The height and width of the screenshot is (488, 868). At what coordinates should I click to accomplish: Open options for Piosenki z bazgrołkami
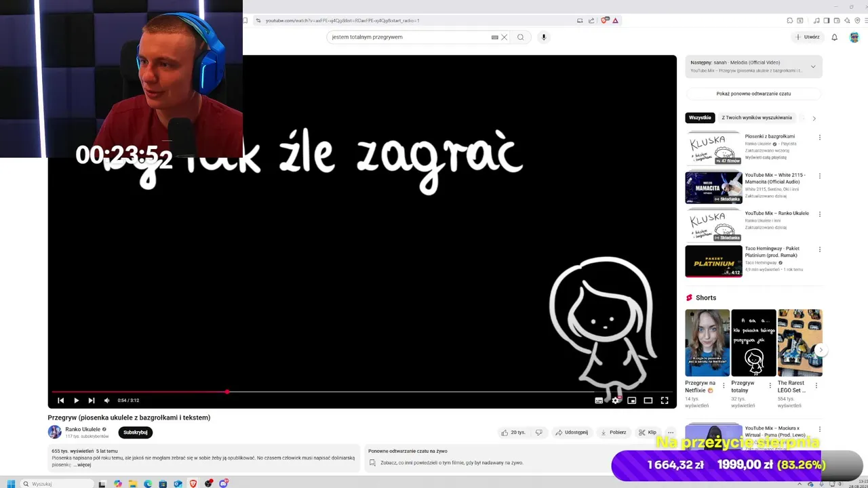click(819, 138)
